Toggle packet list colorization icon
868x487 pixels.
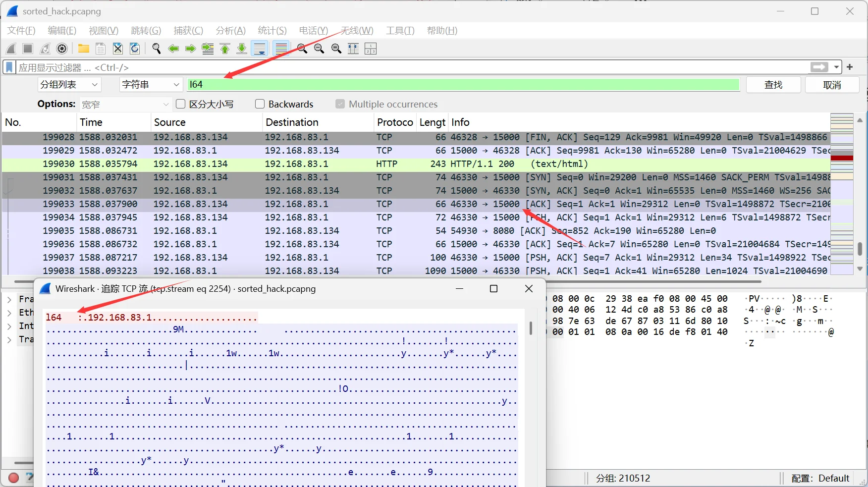281,49
